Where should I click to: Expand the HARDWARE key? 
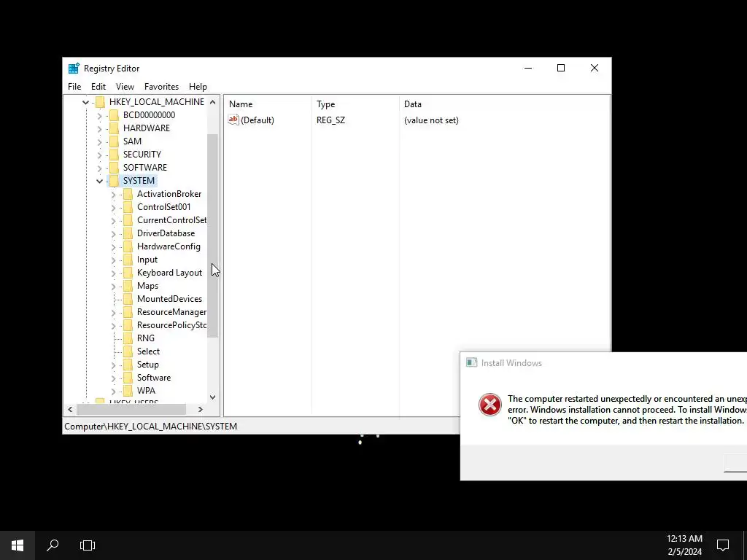coord(99,128)
